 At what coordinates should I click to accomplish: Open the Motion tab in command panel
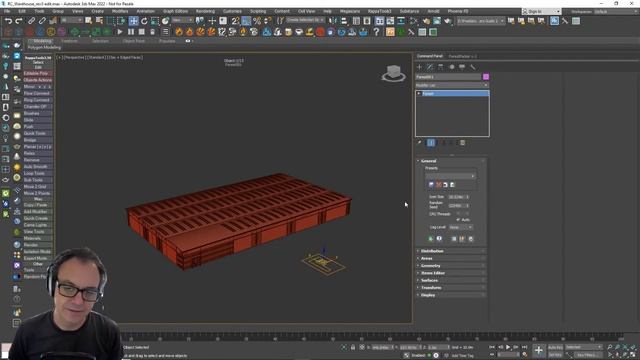pyautogui.click(x=451, y=67)
